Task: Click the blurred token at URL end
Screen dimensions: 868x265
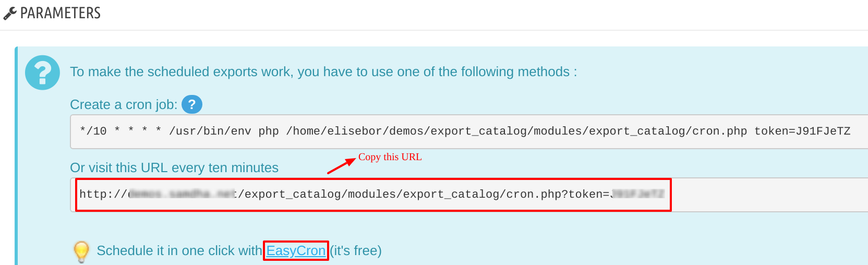Action: [637, 194]
